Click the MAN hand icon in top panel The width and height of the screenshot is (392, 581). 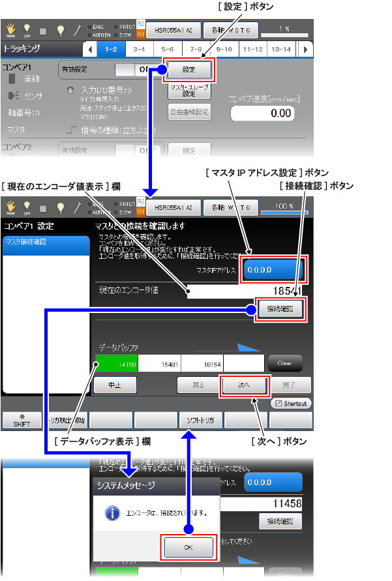coord(10,30)
